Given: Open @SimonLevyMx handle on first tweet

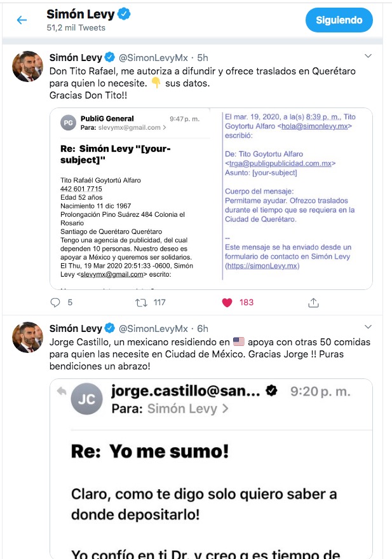Looking at the screenshot, I should [x=153, y=57].
